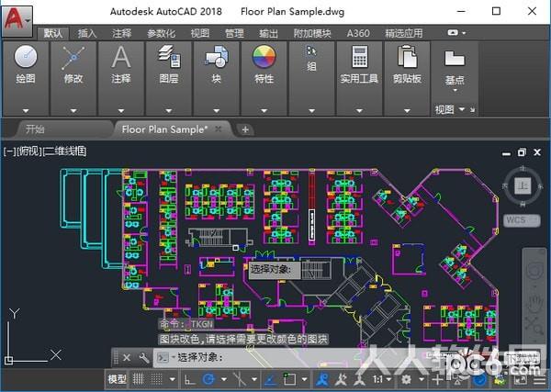
Task: Open command line customize wrench
Action: coord(144,358)
